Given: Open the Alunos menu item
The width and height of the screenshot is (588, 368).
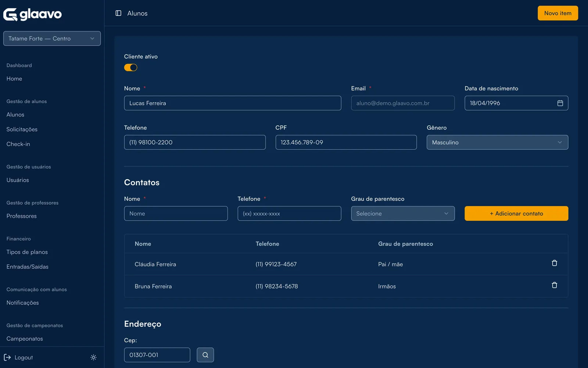Looking at the screenshot, I should point(15,115).
